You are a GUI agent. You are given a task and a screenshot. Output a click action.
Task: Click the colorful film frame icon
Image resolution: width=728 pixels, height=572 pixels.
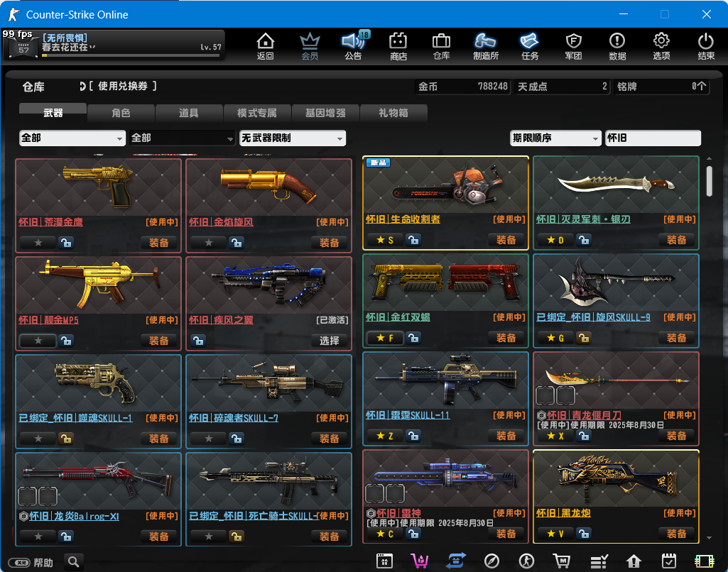[x=705, y=561]
